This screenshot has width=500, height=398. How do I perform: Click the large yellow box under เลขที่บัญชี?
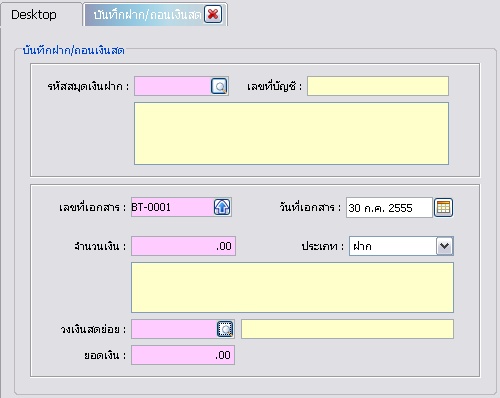click(291, 134)
